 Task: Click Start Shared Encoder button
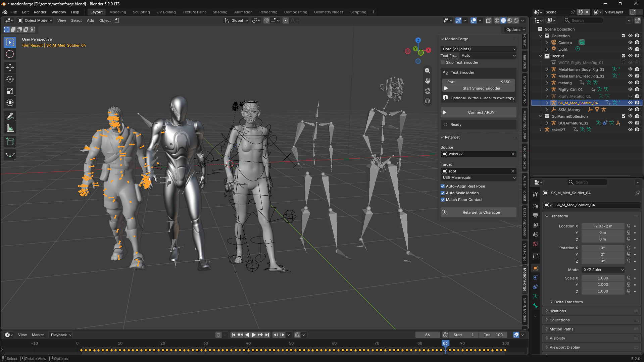coord(479,88)
